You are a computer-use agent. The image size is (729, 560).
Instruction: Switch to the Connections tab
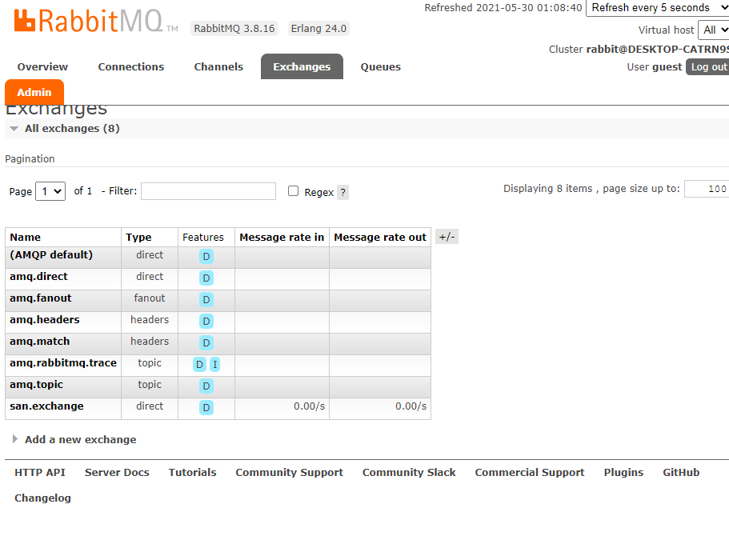point(130,66)
